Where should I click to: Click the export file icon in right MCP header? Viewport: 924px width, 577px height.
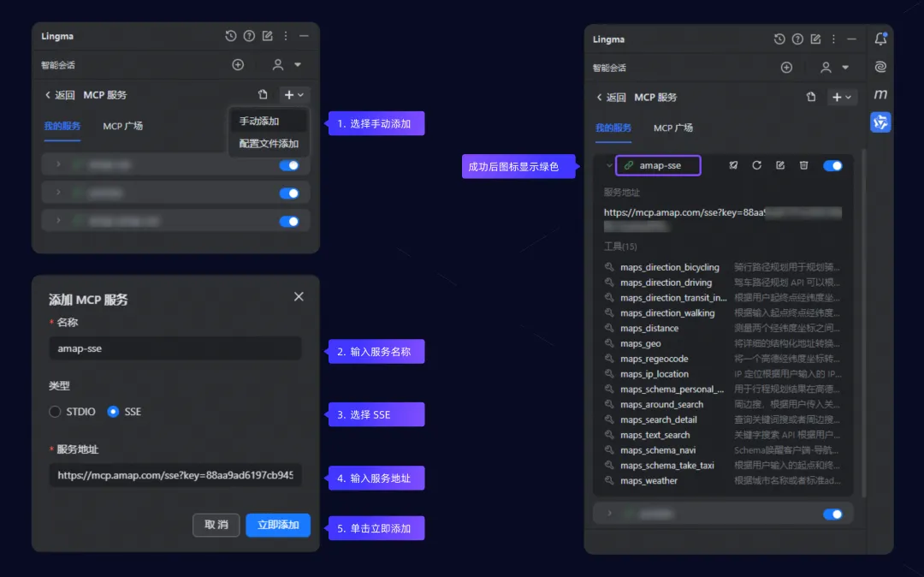(811, 97)
